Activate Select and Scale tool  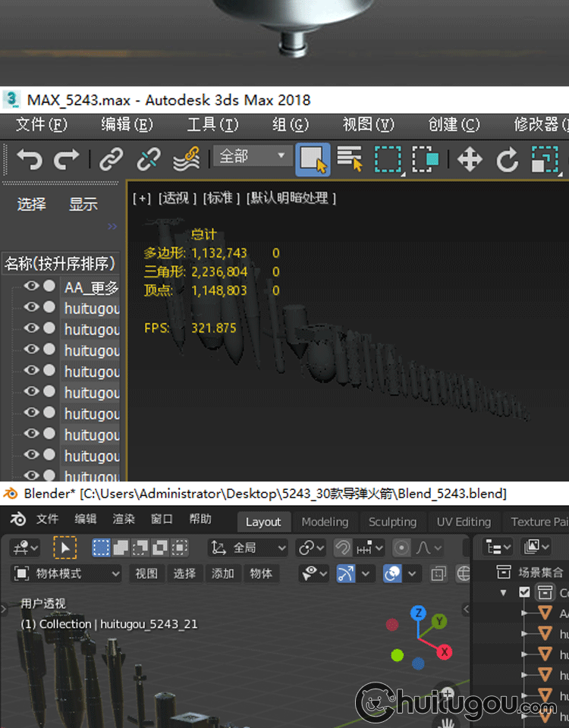545,160
